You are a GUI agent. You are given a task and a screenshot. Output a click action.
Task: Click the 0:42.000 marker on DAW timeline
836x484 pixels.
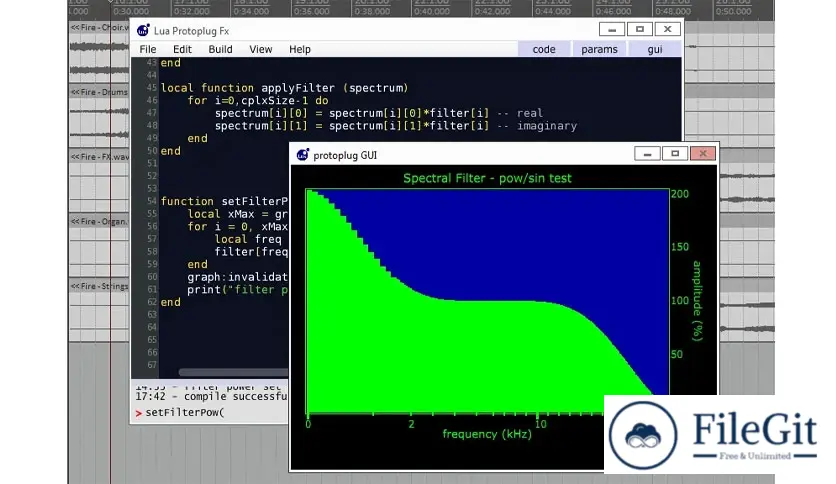coord(493,11)
